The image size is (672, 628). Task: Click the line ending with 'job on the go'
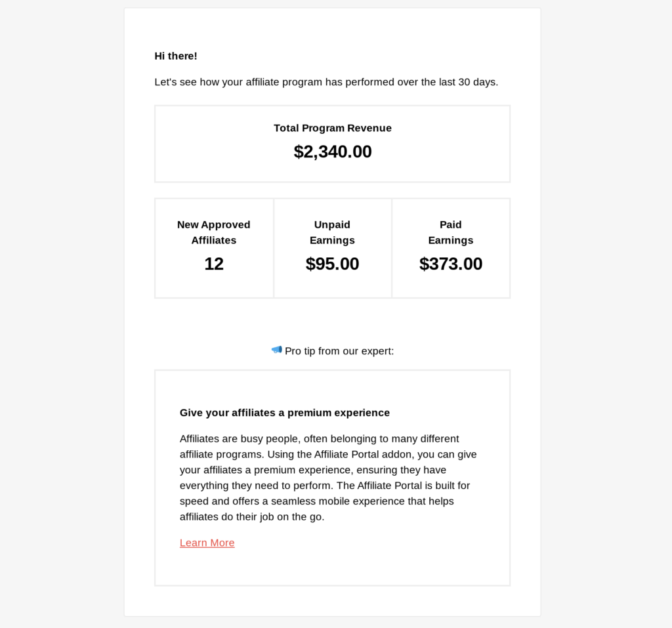coord(252,516)
